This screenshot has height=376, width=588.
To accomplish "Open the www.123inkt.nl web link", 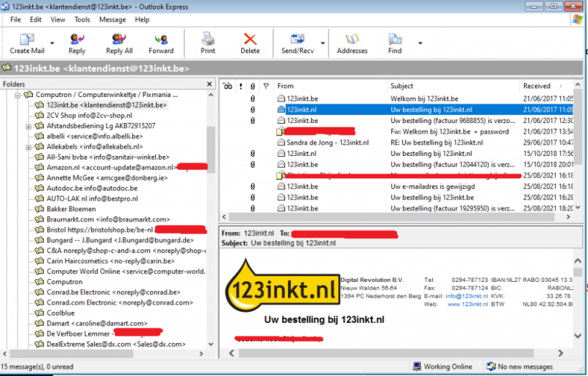I will pyautogui.click(x=463, y=303).
